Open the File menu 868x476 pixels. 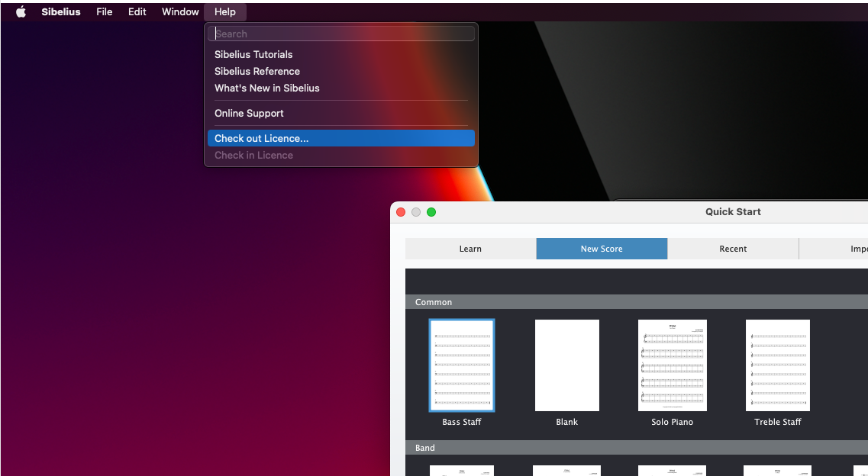[104, 11]
